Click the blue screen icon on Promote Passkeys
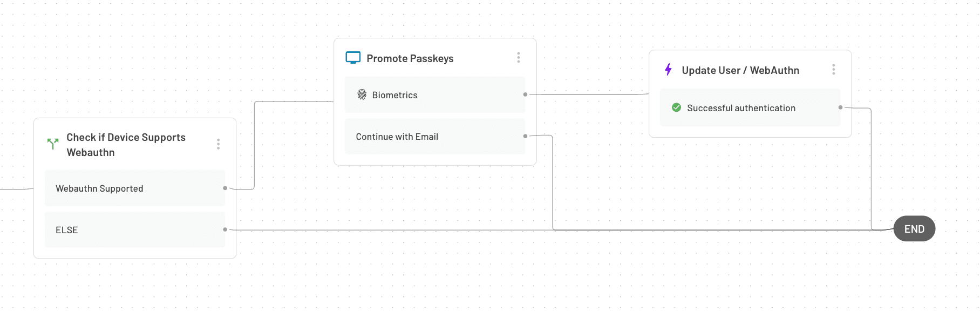 coord(353,58)
